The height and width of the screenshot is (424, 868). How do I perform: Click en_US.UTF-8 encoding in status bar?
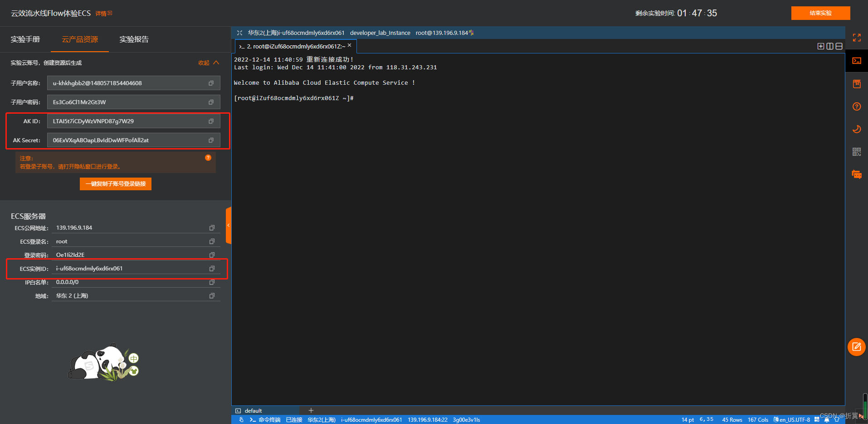click(791, 420)
